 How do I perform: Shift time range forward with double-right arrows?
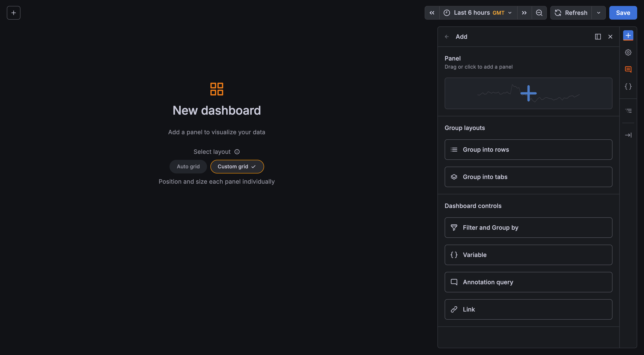tap(524, 13)
